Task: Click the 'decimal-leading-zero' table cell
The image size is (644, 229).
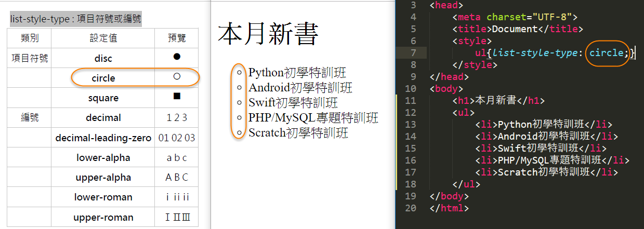Action: pos(103,138)
